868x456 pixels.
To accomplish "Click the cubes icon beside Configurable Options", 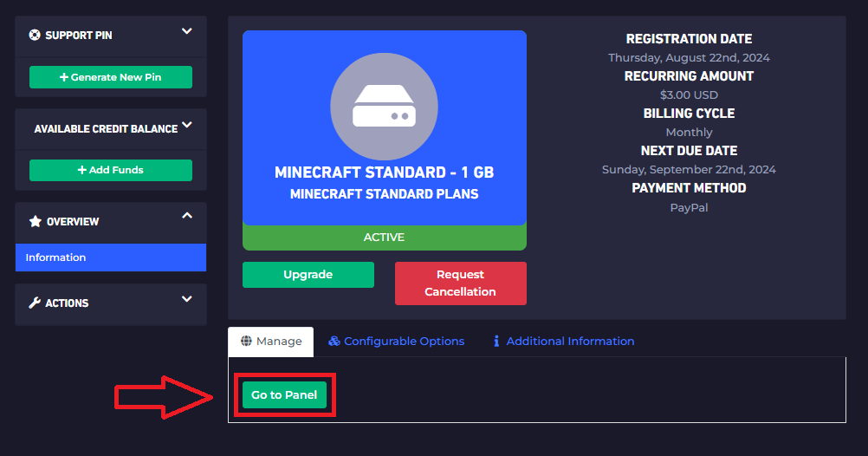I will click(x=334, y=341).
